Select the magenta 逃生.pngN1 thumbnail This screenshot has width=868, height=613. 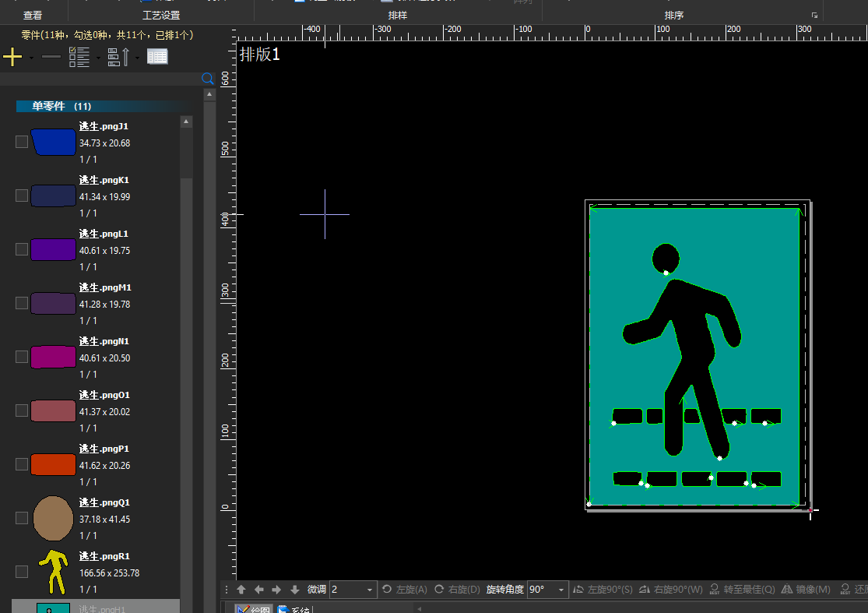coord(53,358)
